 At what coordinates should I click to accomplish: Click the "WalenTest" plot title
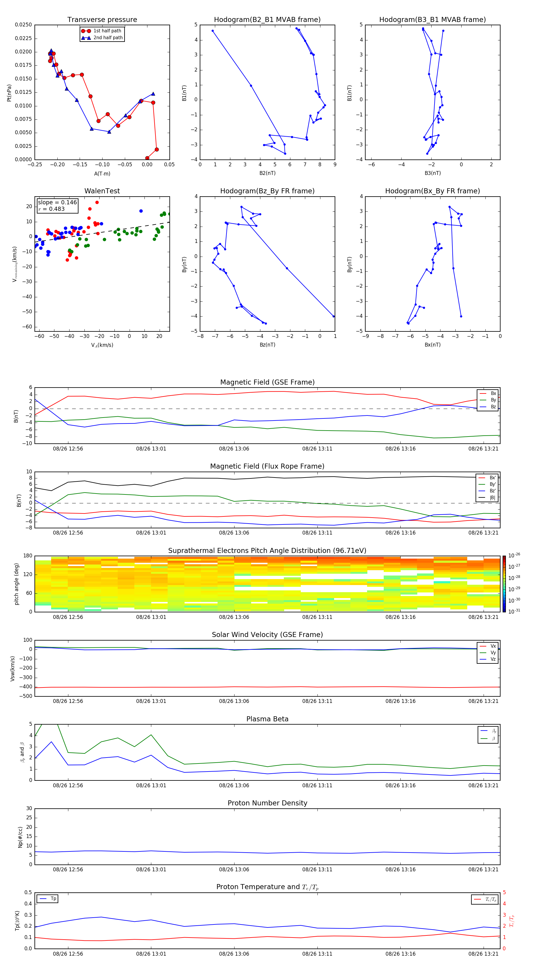102,191
